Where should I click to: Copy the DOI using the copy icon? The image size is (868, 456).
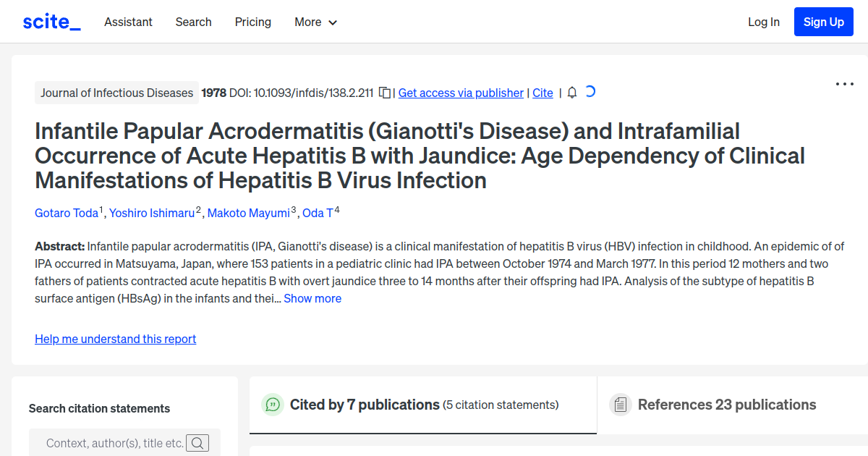(x=385, y=93)
